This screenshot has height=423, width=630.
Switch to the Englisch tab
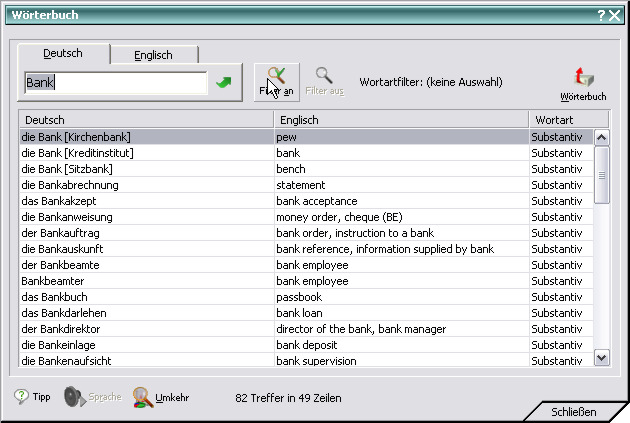click(x=154, y=55)
